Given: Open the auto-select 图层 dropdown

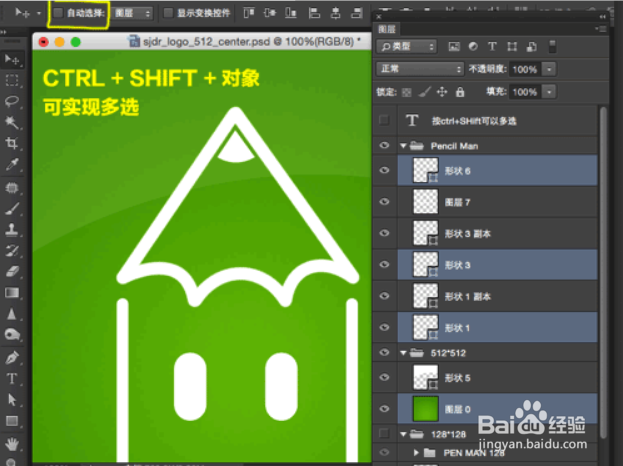Looking at the screenshot, I should click(132, 13).
